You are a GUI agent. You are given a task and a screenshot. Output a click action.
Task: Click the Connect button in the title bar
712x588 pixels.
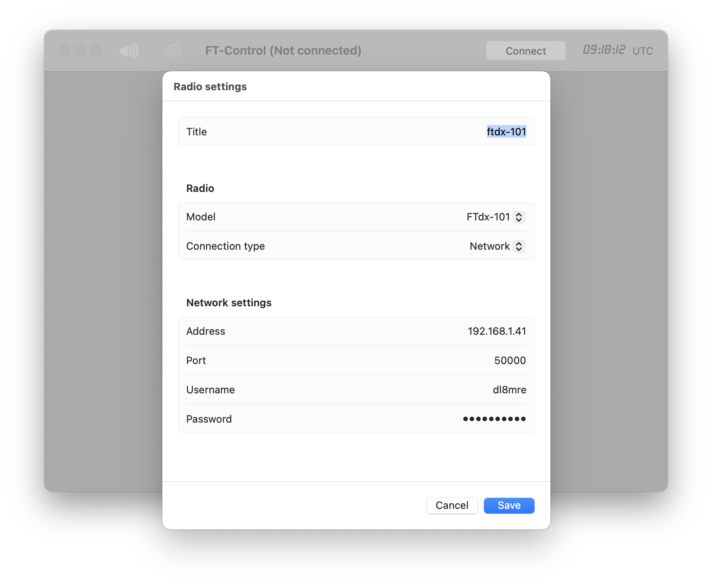click(x=525, y=51)
